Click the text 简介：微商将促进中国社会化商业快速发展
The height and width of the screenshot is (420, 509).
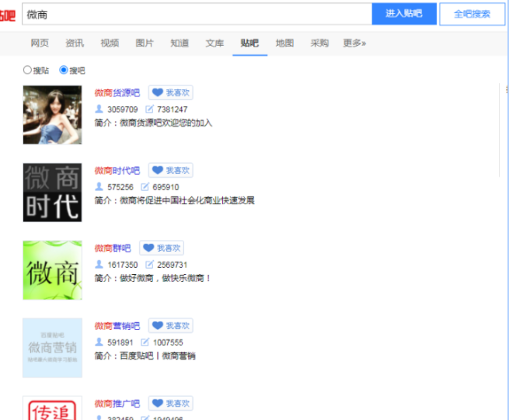click(x=174, y=200)
